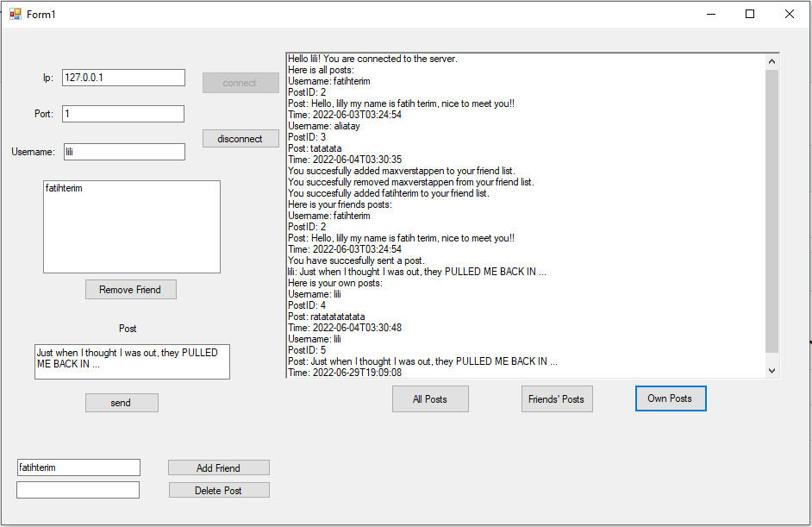This screenshot has width=812, height=527.
Task: Click the log scrollbar down arrow
Action: [x=771, y=371]
